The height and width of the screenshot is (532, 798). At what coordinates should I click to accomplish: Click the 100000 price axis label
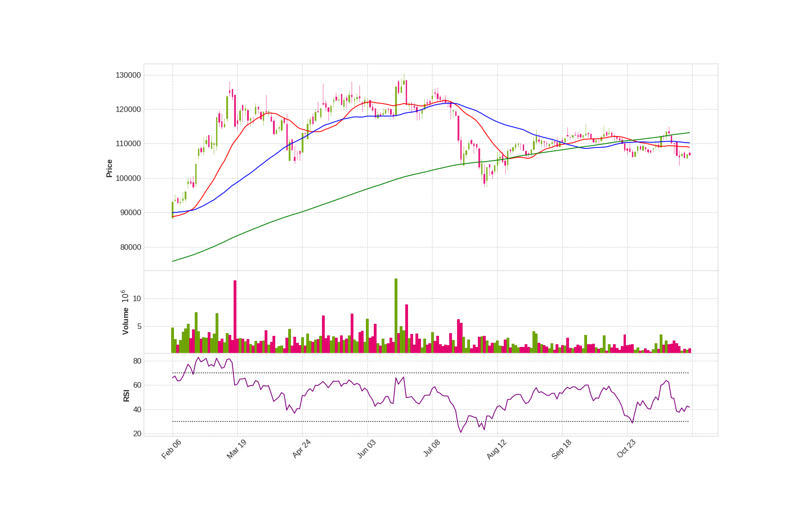(128, 178)
